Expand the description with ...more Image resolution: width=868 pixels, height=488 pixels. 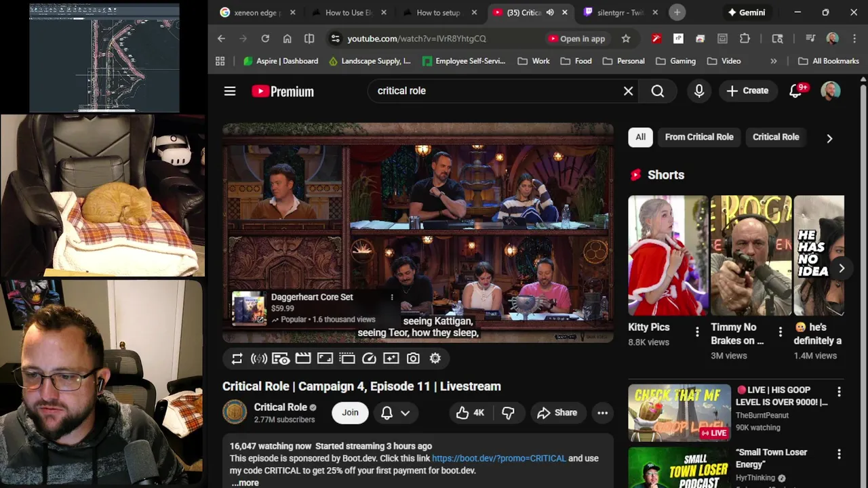point(245,483)
